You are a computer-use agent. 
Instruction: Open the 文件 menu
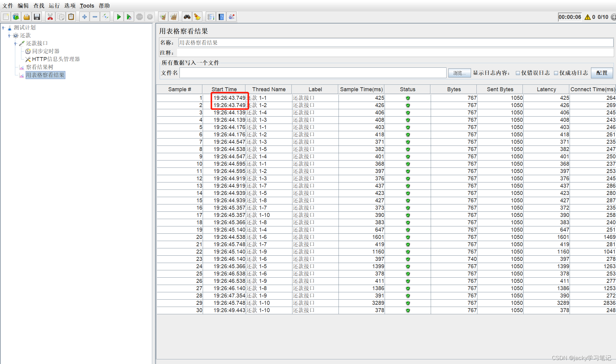click(x=8, y=5)
